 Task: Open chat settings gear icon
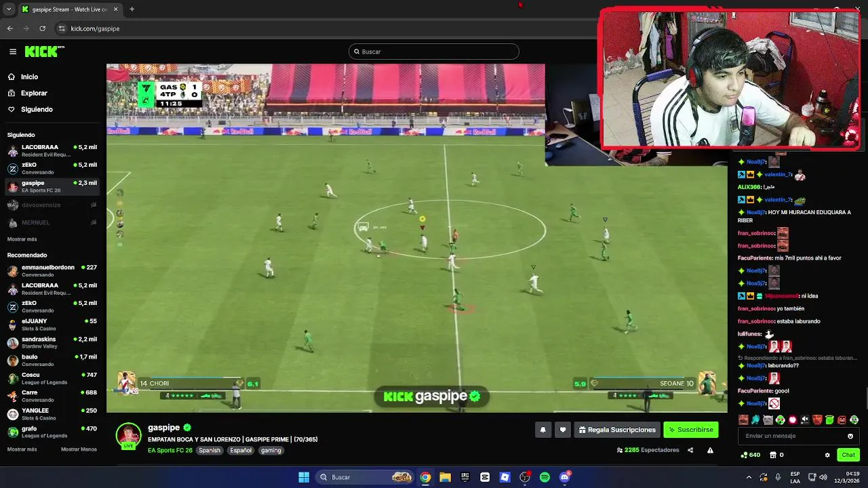[827, 455]
